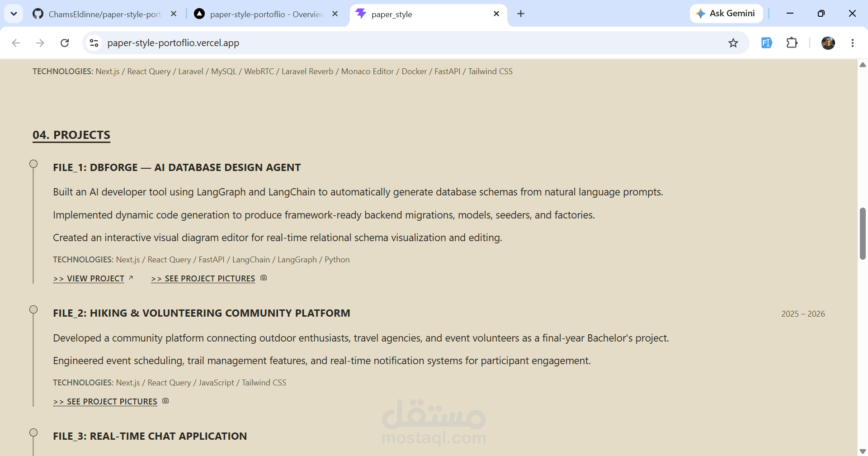Open the blue translate extension icon
The width and height of the screenshot is (868, 456).
[767, 43]
